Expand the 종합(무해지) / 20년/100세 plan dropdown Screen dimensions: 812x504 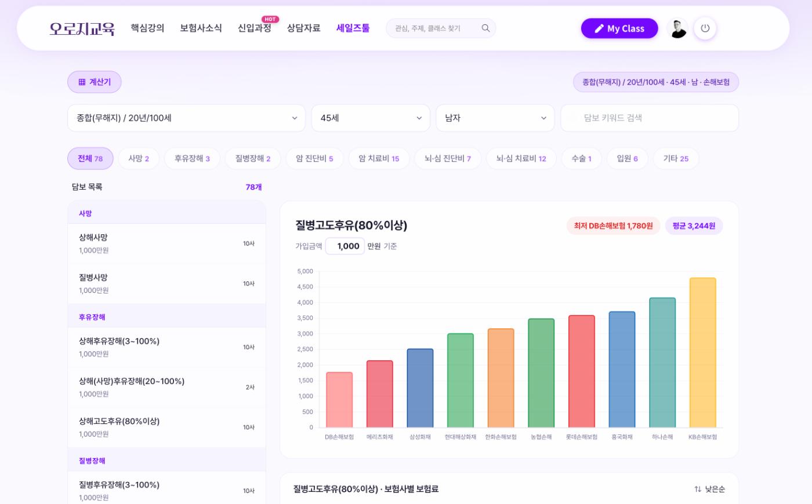coord(187,118)
